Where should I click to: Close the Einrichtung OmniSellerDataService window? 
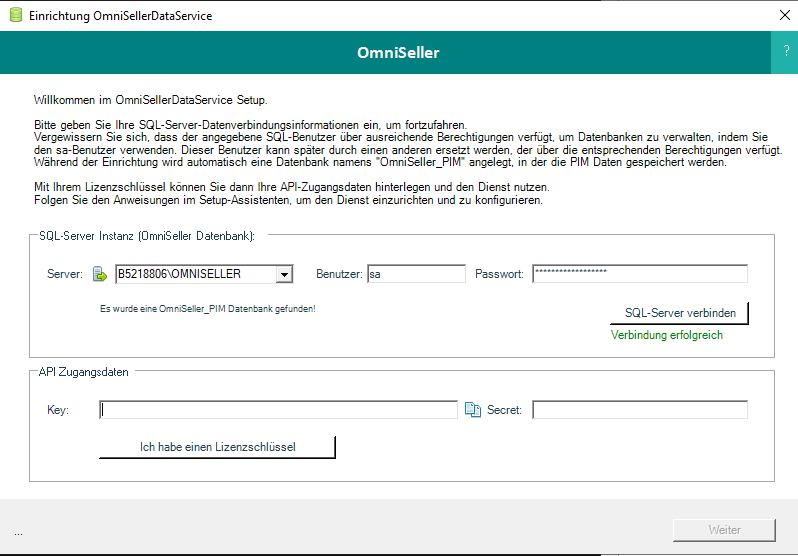[x=785, y=15]
